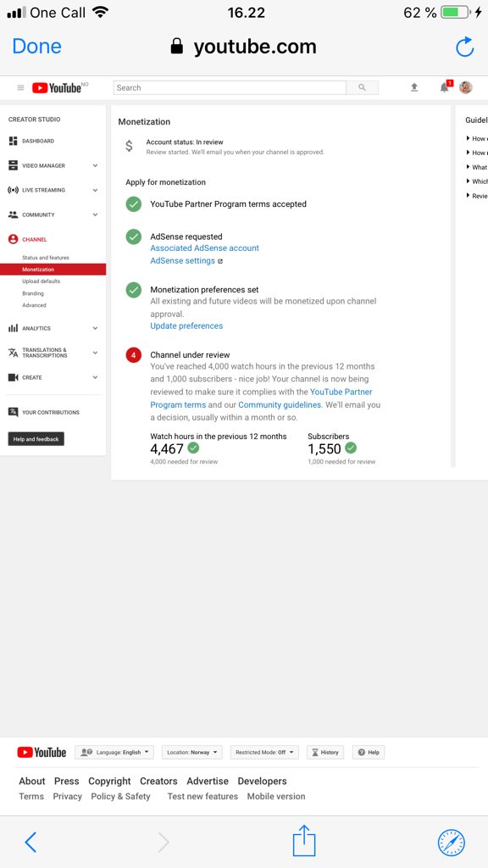Open the Location: Norway dropdown
488x868 pixels.
(192, 753)
